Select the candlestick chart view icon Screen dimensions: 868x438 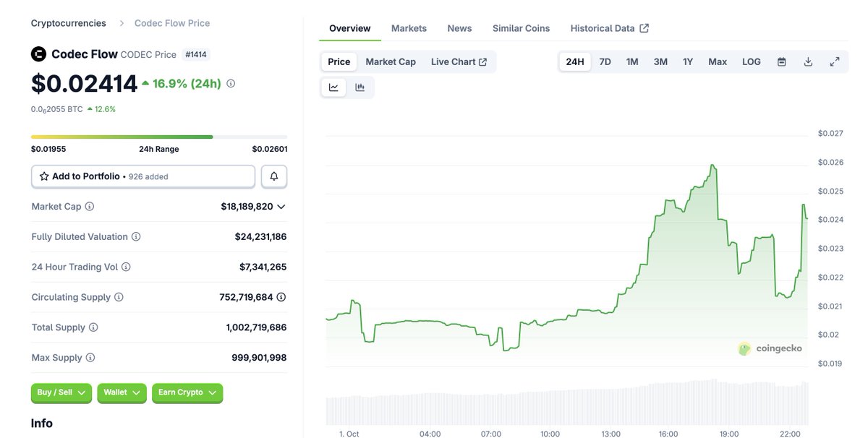pyautogui.click(x=360, y=87)
